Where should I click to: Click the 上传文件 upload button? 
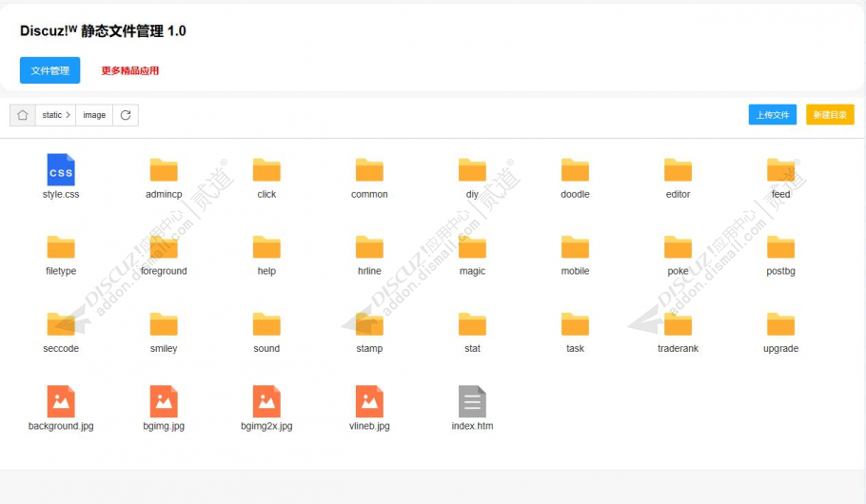click(772, 115)
